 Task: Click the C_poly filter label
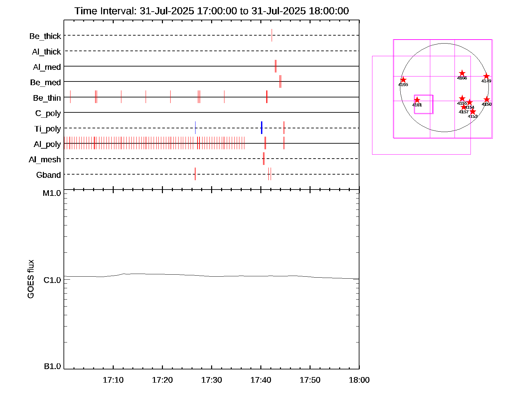coord(48,113)
